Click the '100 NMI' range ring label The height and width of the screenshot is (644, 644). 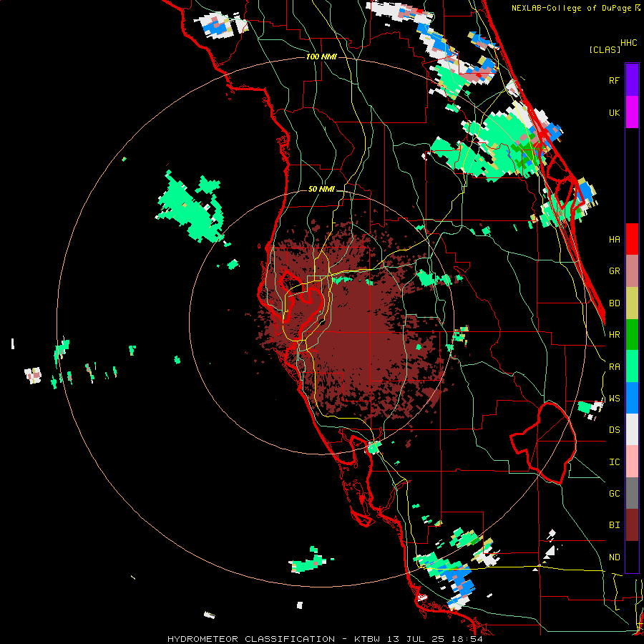click(x=321, y=57)
